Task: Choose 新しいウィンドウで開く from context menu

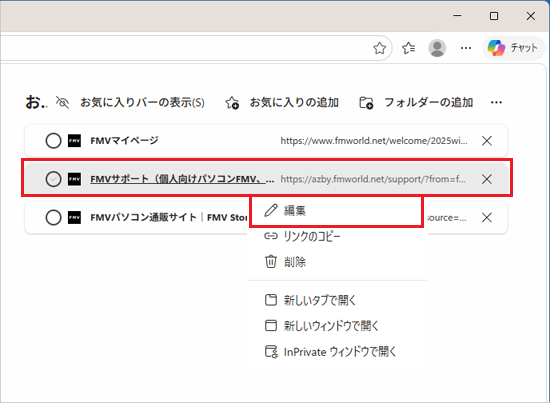Action: click(337, 326)
